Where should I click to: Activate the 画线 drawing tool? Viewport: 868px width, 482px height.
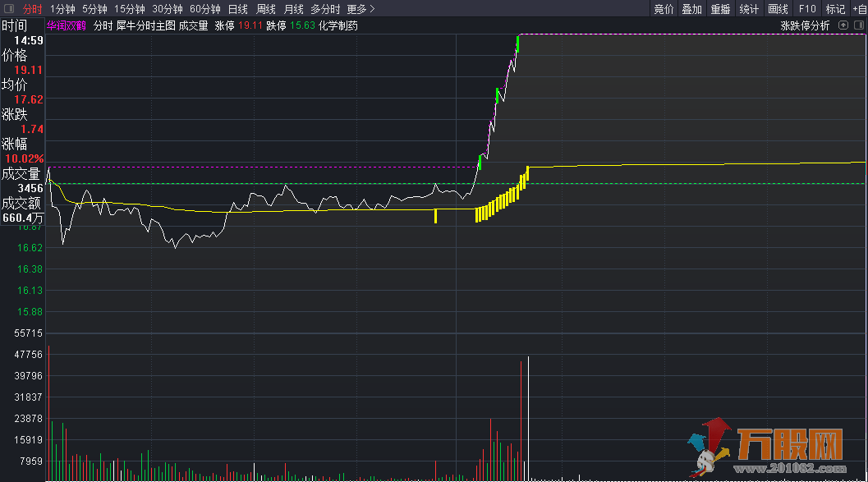tap(778, 9)
